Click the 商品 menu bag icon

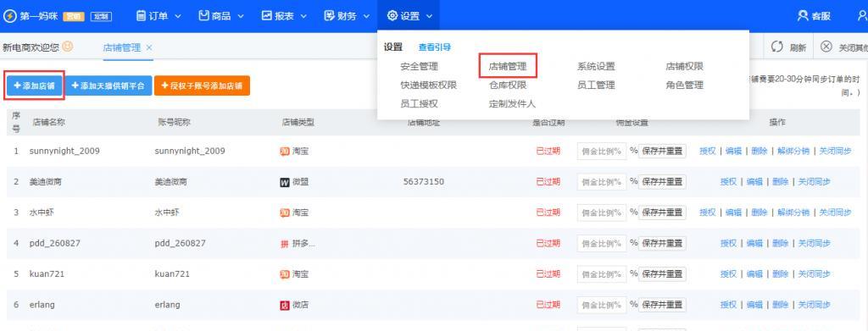(x=203, y=16)
